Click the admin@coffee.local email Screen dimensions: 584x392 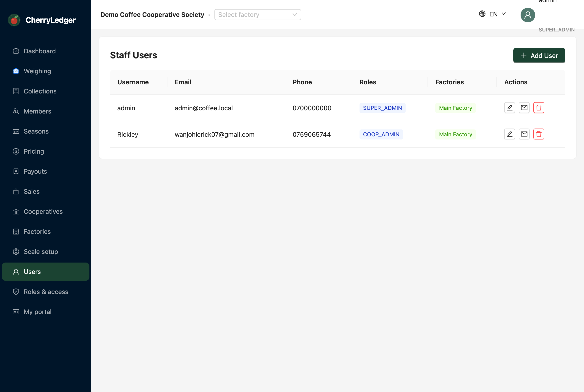click(x=204, y=108)
